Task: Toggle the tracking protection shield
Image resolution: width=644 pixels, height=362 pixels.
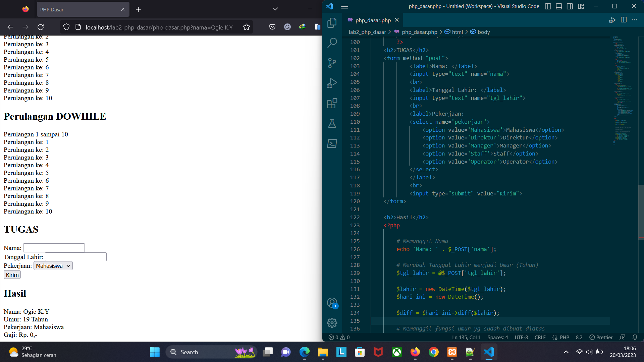Action: [x=66, y=27]
